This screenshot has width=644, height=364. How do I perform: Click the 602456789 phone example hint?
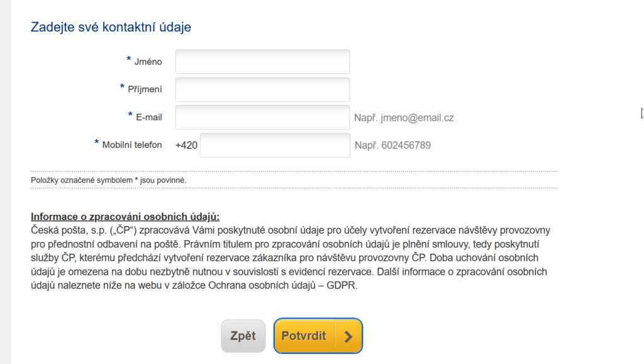pos(393,145)
